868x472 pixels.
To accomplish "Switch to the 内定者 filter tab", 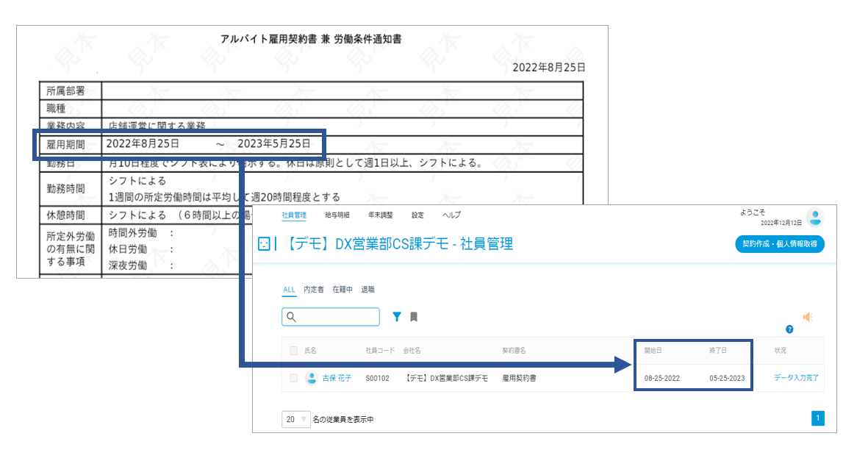I will 313,290.
